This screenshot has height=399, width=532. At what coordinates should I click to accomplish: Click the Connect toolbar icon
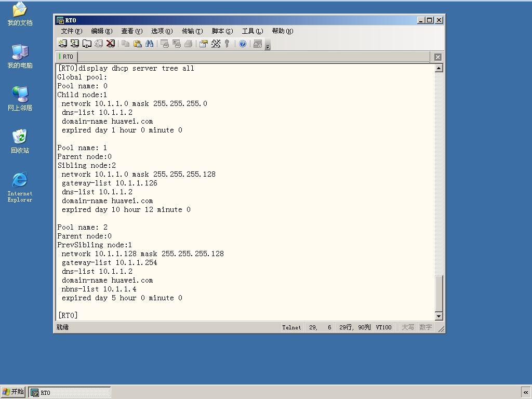62,44
